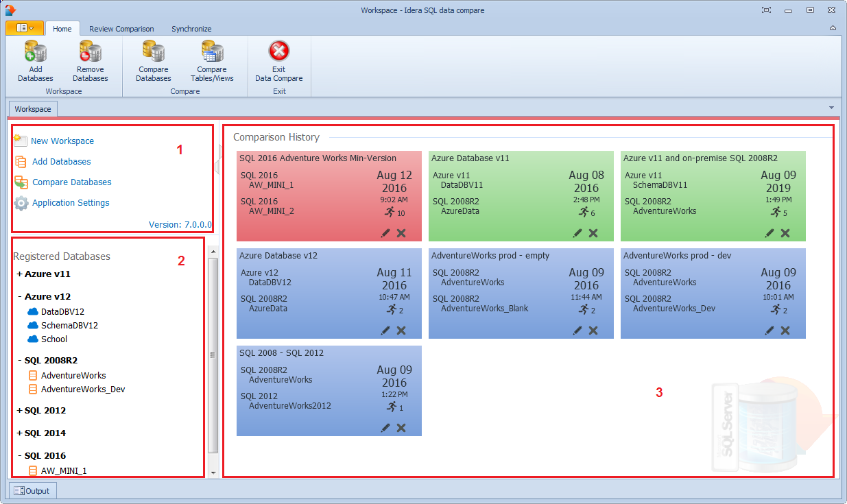Edit the Azure Database v12 comparison

click(x=385, y=331)
